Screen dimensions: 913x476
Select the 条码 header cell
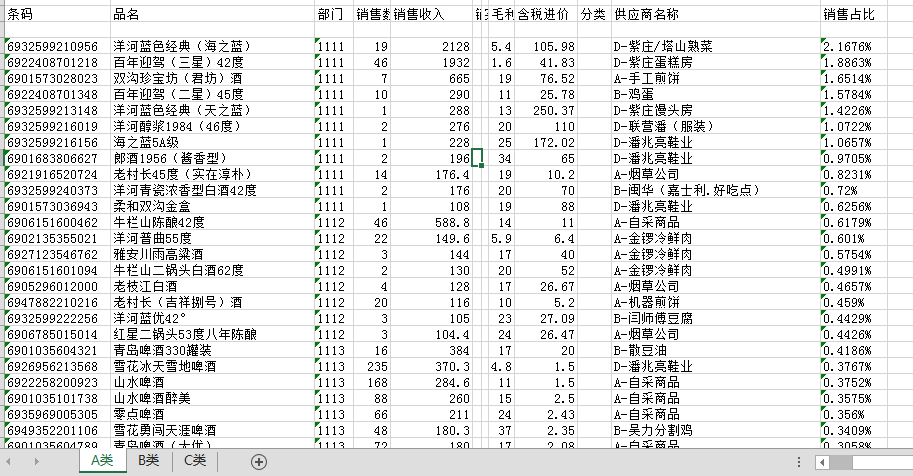tap(57, 14)
